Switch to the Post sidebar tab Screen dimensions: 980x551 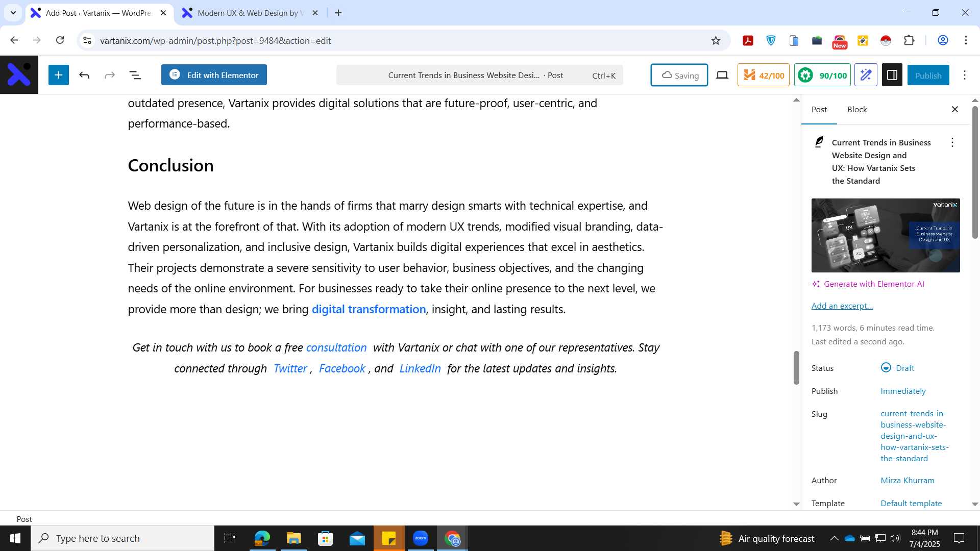tap(819, 109)
